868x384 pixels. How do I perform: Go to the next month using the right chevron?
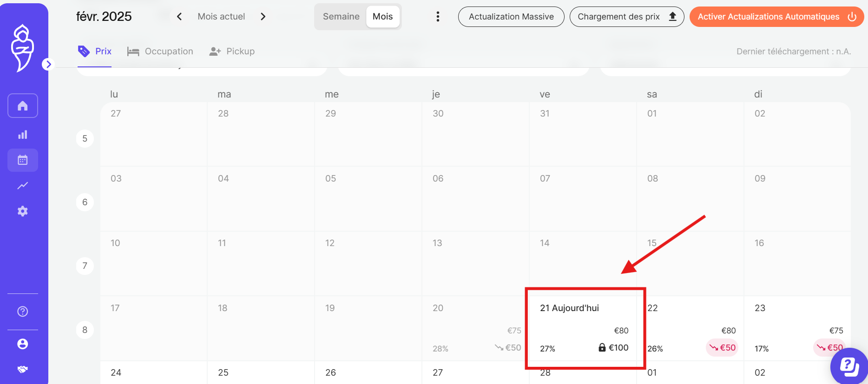click(x=263, y=17)
